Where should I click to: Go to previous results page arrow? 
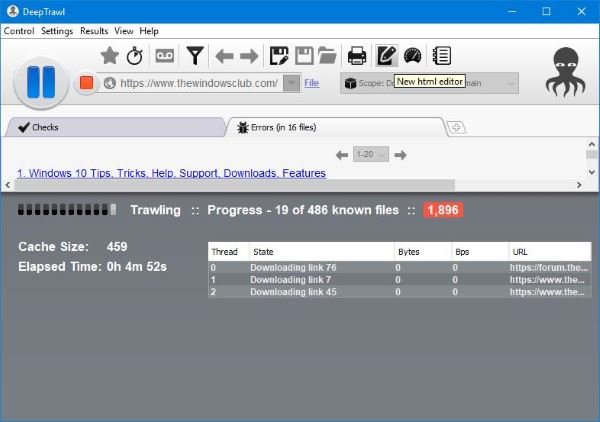(x=342, y=155)
